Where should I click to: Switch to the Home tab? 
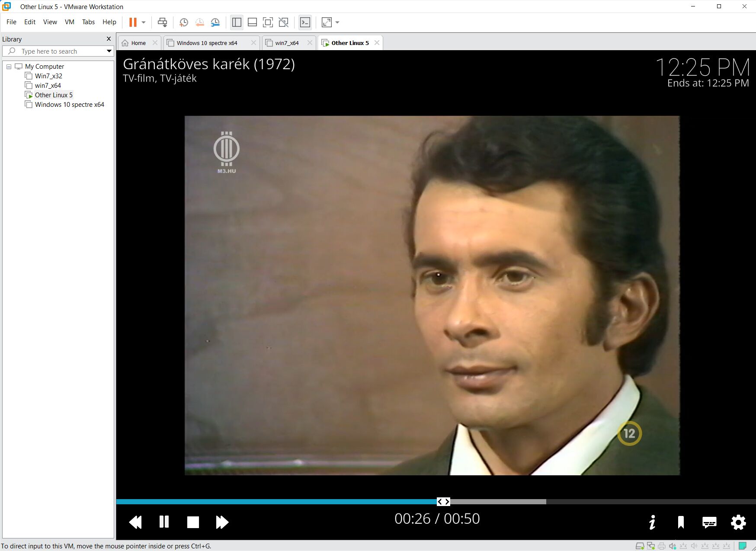click(x=138, y=43)
